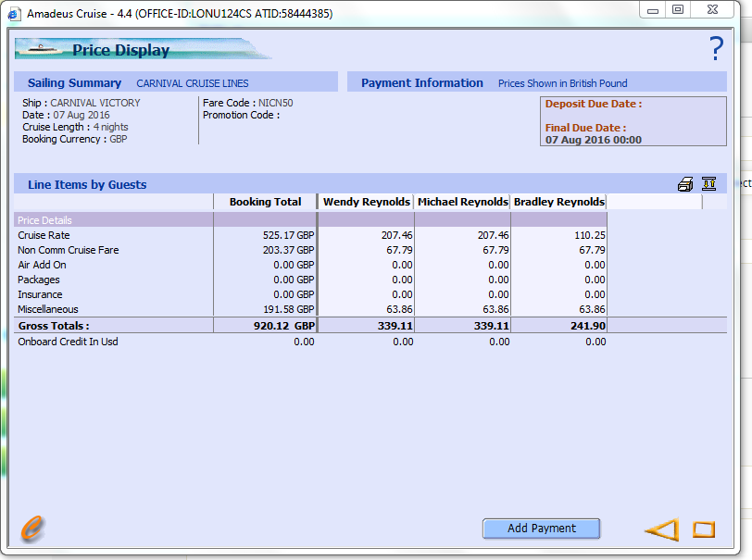The width and height of the screenshot is (752, 560).
Task: Click the Add Payment button
Action: [542, 529]
